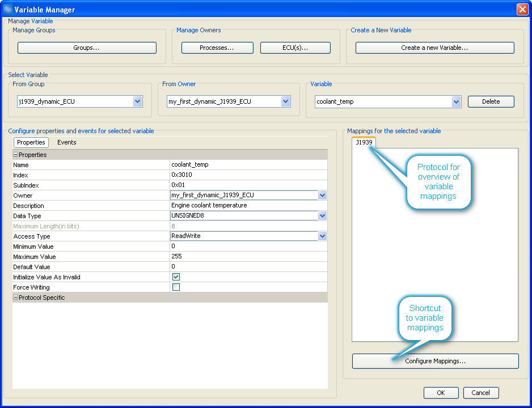Open the Access Type dropdown
Viewport: 532px width, 408px height.
[322, 236]
